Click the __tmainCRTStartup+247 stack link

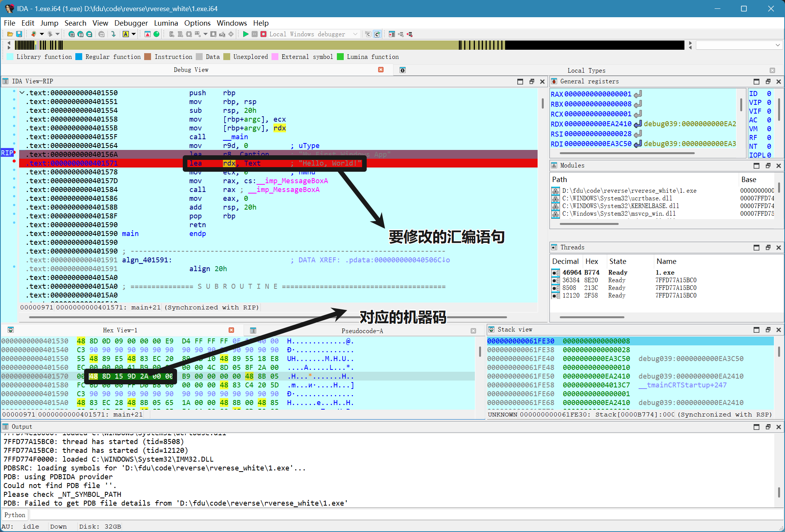coord(683,385)
